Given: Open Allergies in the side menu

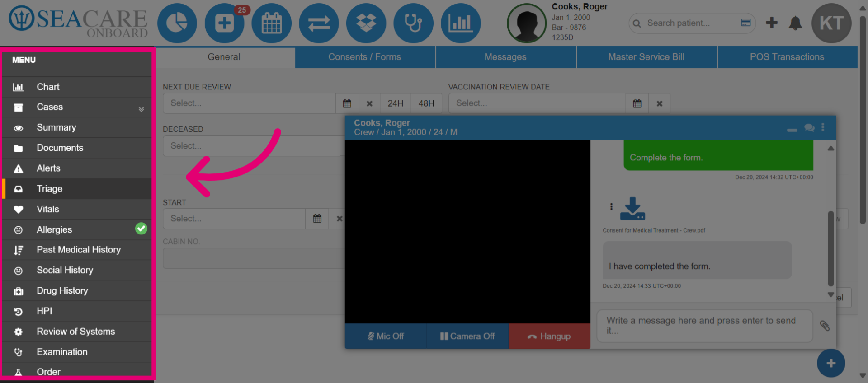Looking at the screenshot, I should tap(77, 229).
